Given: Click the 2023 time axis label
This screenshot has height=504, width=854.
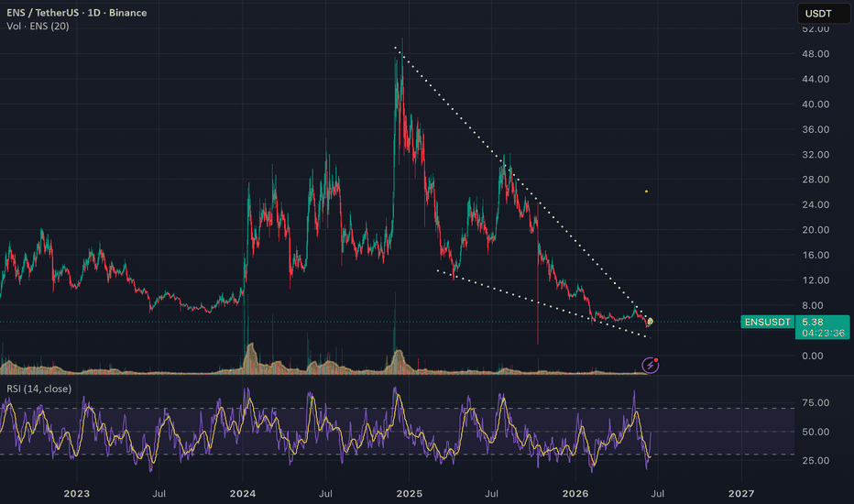Looking at the screenshot, I should pos(76,494).
